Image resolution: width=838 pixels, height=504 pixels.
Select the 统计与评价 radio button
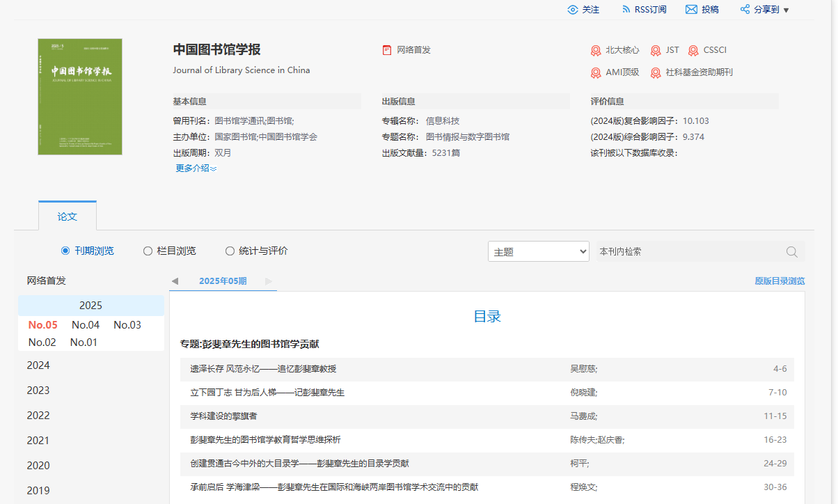pyautogui.click(x=230, y=251)
